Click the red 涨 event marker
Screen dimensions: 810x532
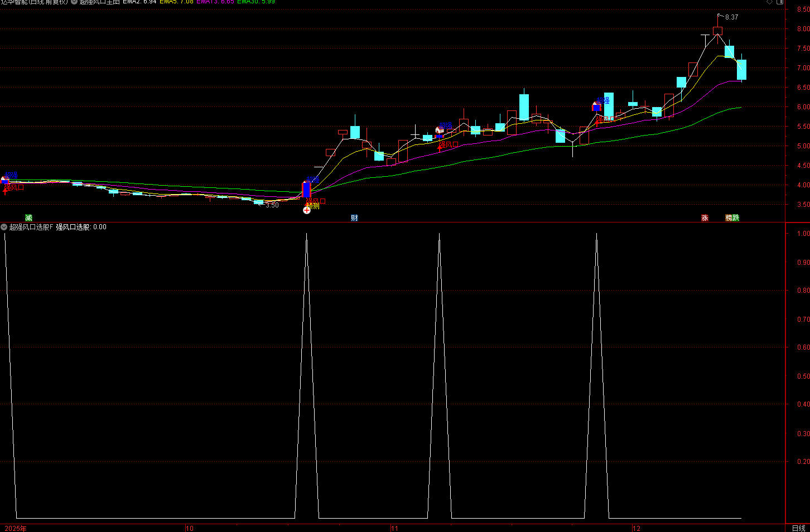coord(705,217)
